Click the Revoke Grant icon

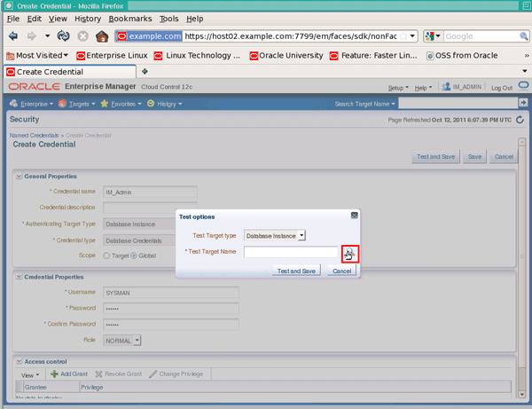click(98, 374)
